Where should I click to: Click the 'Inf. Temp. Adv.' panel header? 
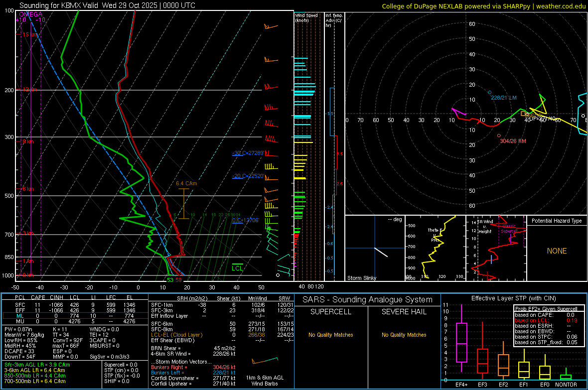pyautogui.click(x=334, y=20)
